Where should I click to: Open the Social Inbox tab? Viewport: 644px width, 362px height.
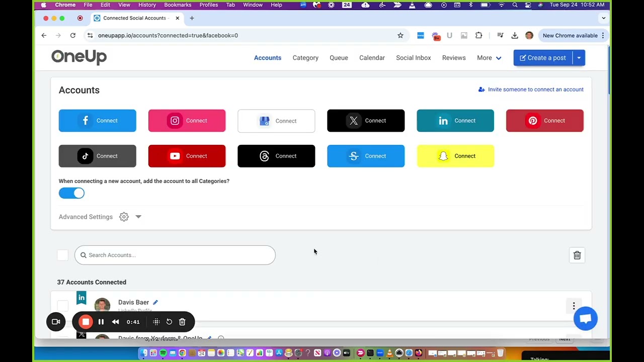(414, 58)
